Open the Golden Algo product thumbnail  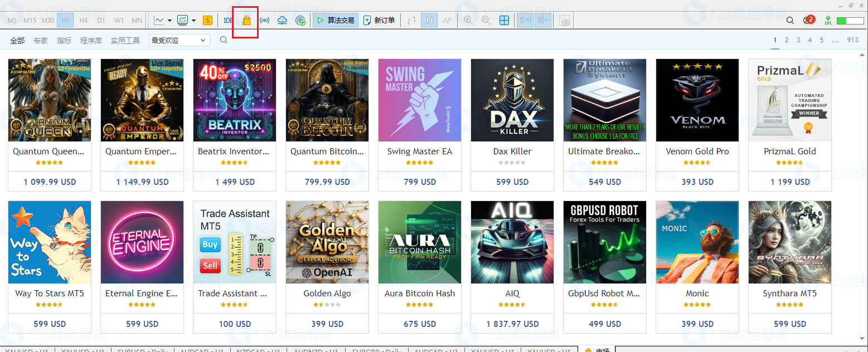pyautogui.click(x=327, y=242)
